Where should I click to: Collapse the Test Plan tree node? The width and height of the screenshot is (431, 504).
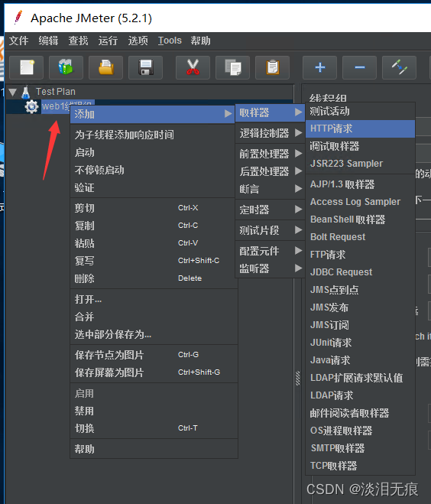tap(12, 93)
